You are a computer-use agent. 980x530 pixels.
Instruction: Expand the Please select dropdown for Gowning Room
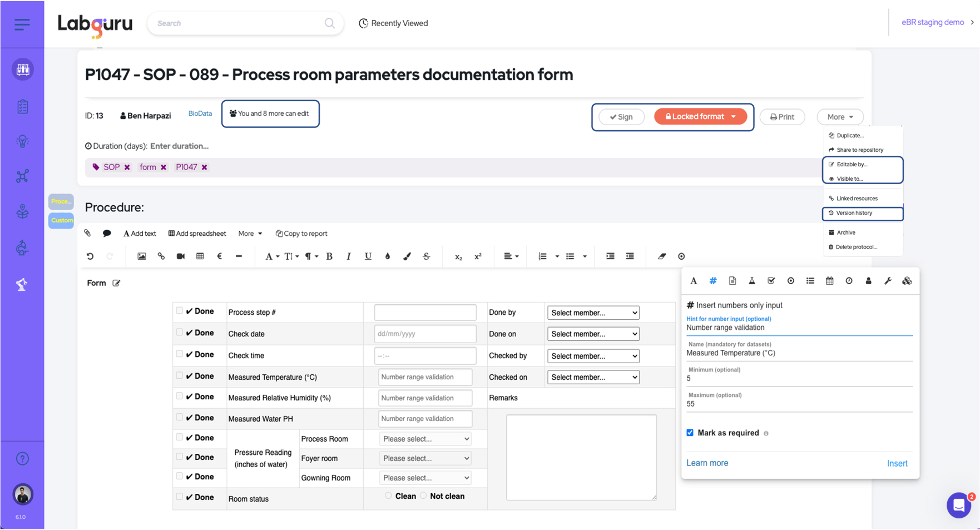pyautogui.click(x=425, y=477)
